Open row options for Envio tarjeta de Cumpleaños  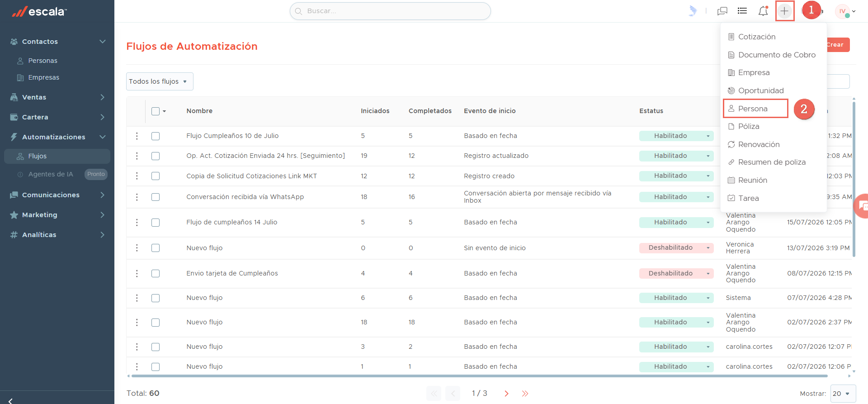(137, 273)
